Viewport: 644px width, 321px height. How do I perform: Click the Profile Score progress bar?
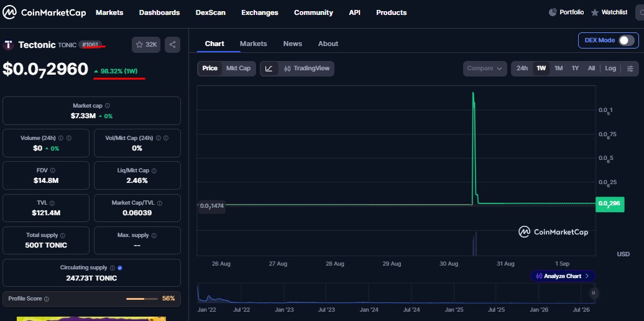click(x=142, y=299)
